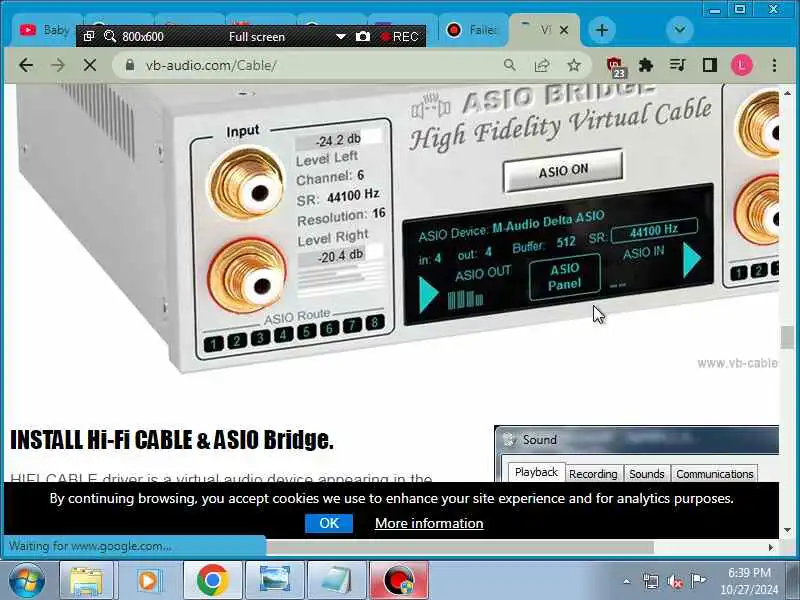Screen dimensions: 800x600
Task: Click the page vertical scrollbar thumb
Action: click(x=787, y=337)
